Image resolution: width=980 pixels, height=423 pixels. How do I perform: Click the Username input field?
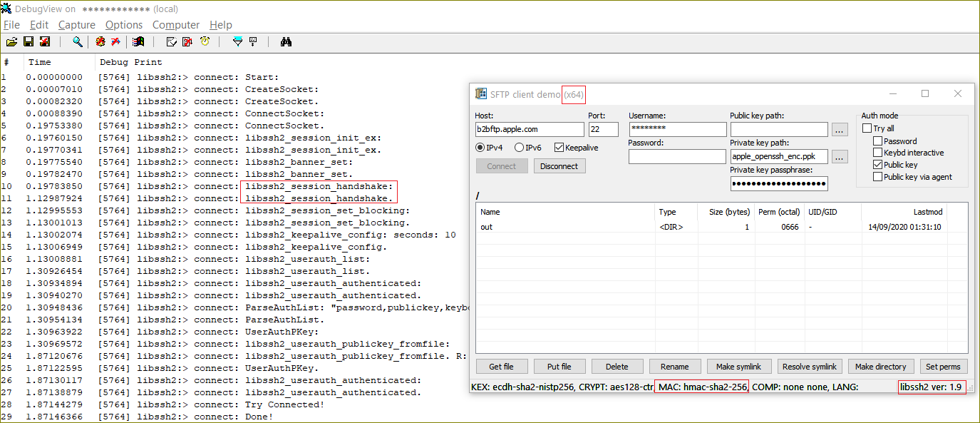[676, 130]
